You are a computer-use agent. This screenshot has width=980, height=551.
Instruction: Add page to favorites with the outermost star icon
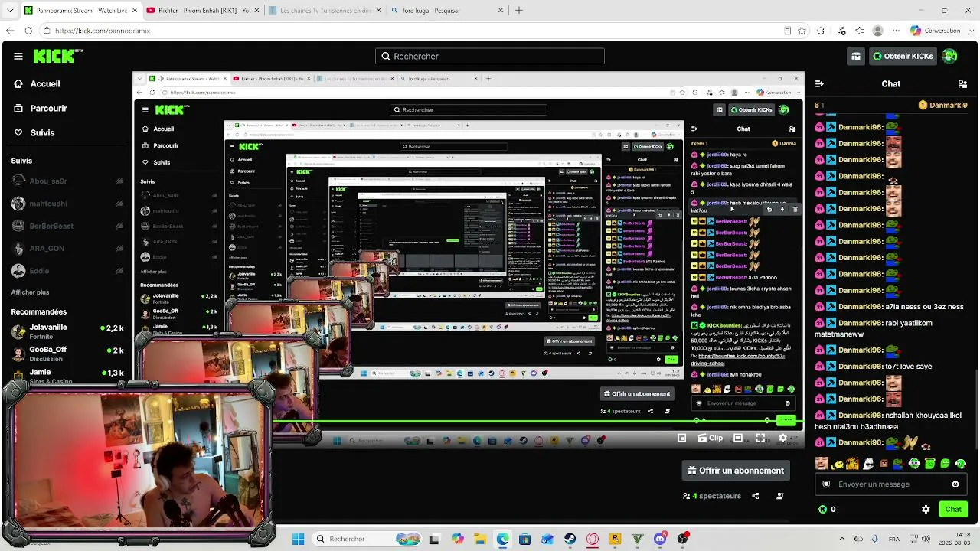coord(802,31)
